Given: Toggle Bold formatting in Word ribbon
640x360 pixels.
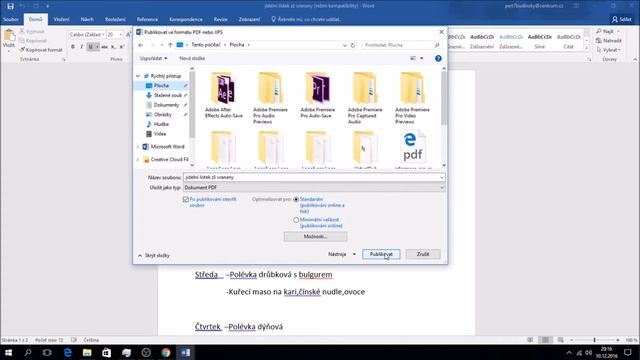Looking at the screenshot, I should click(73, 47).
